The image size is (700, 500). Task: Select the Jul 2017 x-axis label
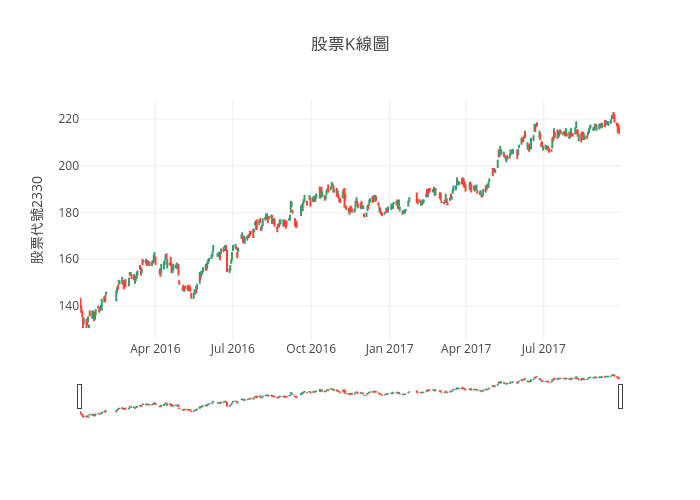pyautogui.click(x=543, y=349)
